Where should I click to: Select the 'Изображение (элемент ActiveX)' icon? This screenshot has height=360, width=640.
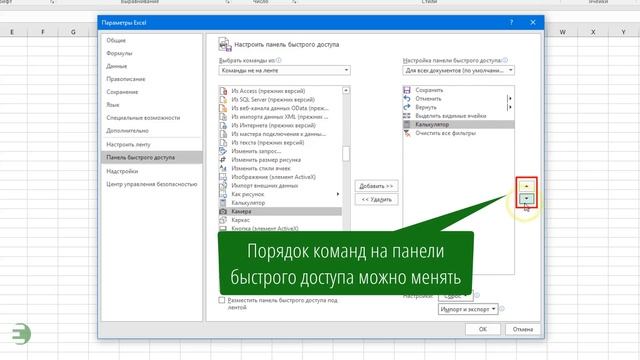(x=223, y=177)
